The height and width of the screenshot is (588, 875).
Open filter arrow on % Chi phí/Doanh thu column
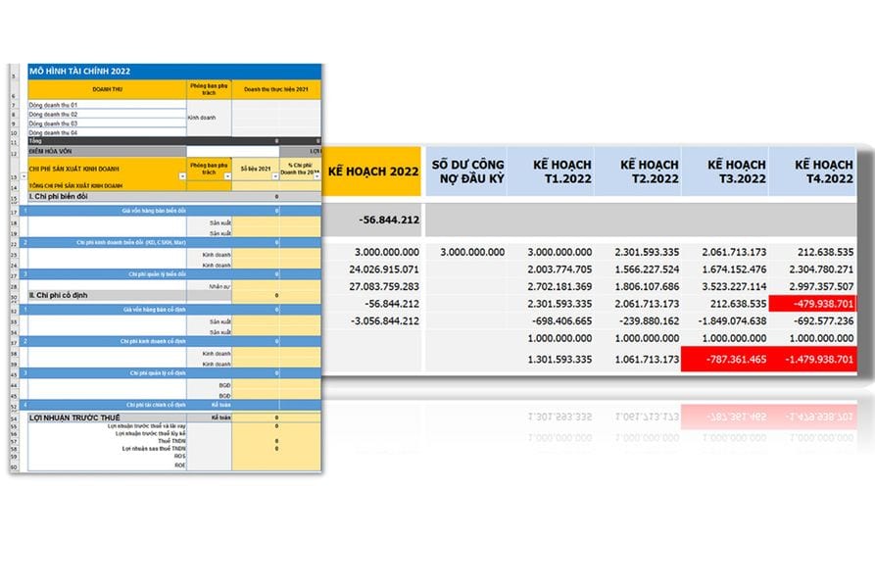coord(318,177)
